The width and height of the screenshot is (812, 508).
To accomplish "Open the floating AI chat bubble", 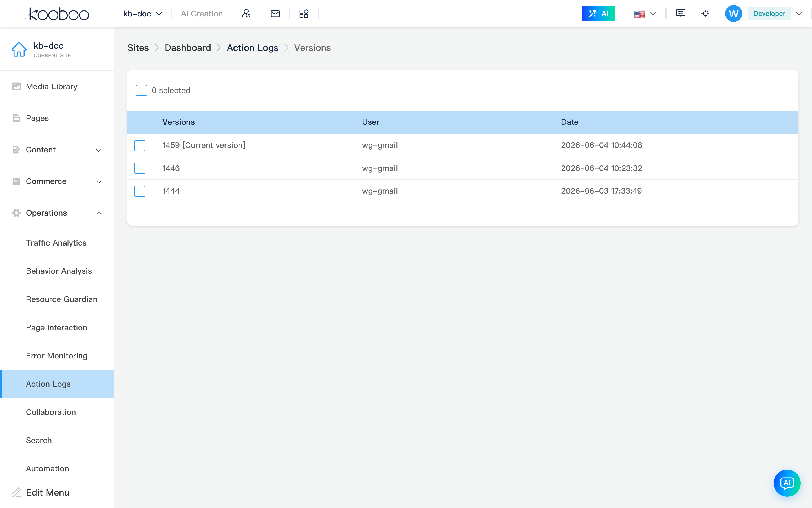I will pyautogui.click(x=787, y=483).
